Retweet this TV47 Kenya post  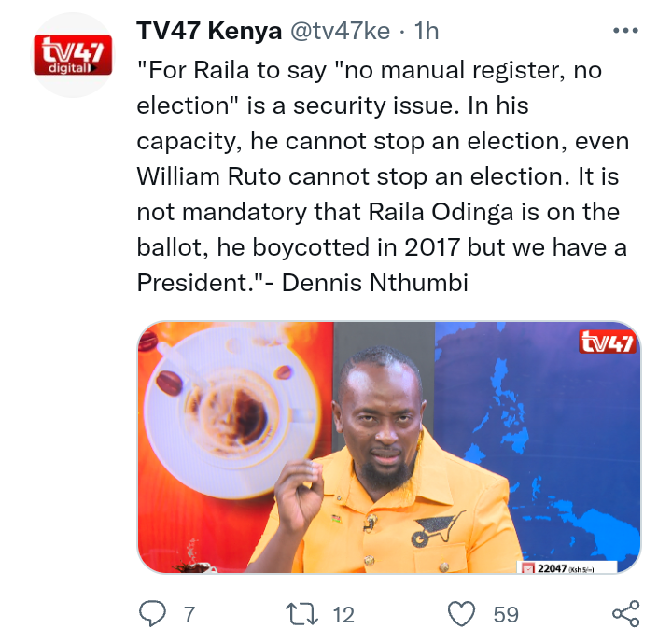[301, 613]
